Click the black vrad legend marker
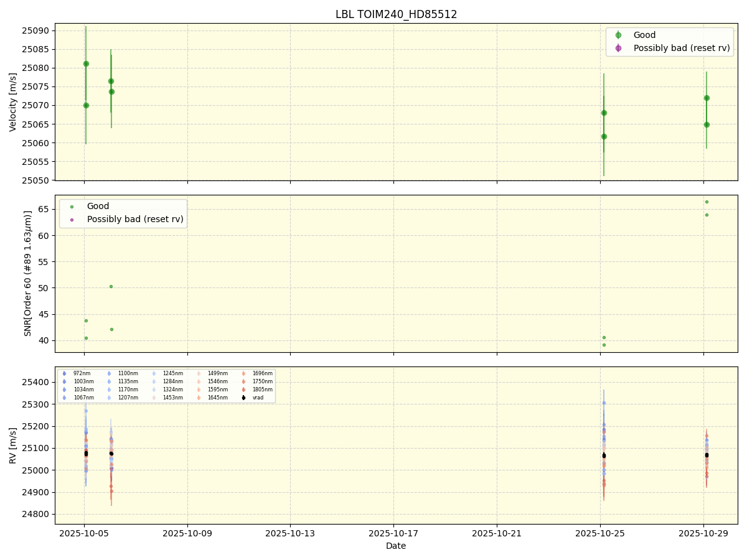 click(x=243, y=398)
